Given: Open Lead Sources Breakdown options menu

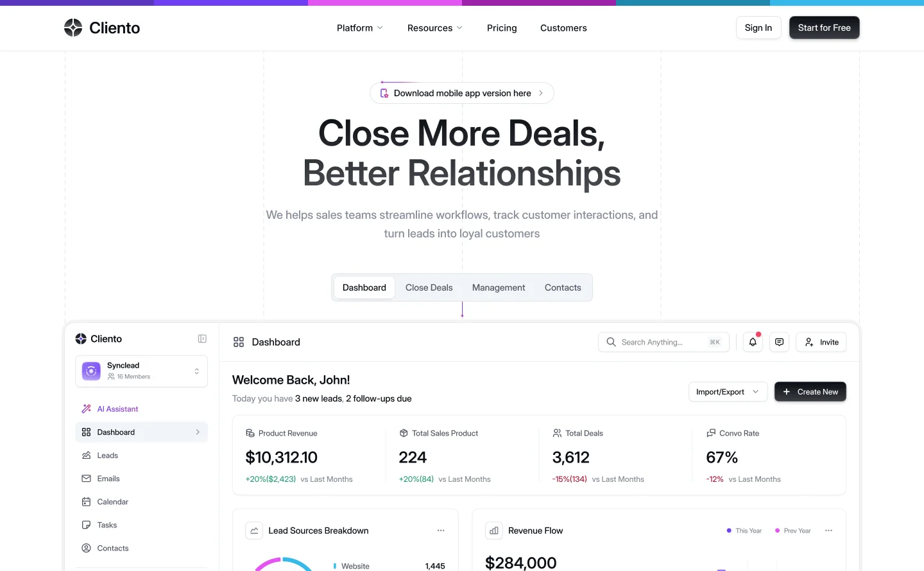Looking at the screenshot, I should click(441, 531).
